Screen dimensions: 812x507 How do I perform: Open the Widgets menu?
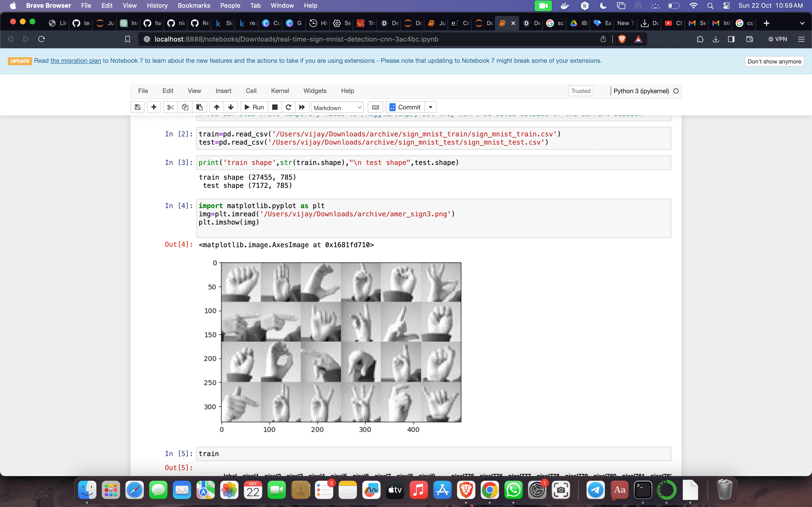pyautogui.click(x=315, y=91)
